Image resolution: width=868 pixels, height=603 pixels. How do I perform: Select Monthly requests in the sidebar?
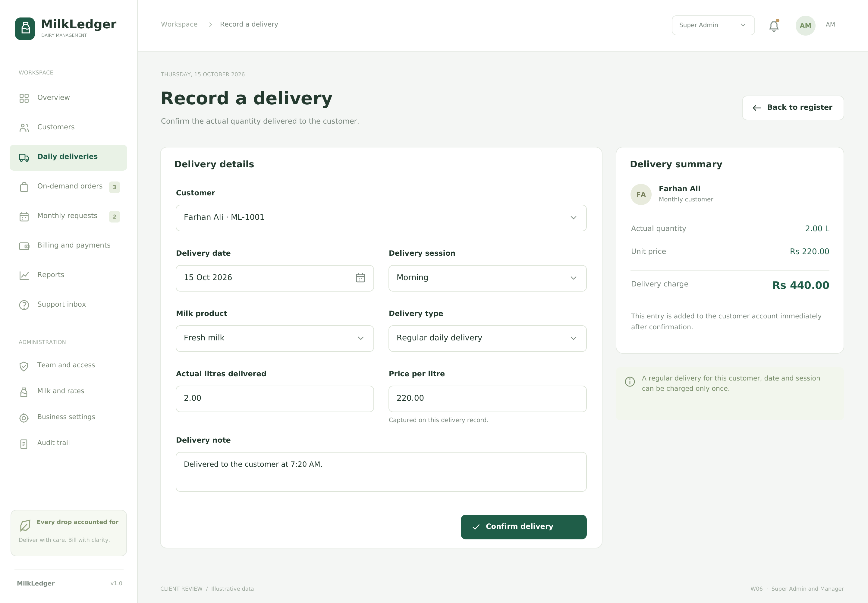pyautogui.click(x=68, y=216)
